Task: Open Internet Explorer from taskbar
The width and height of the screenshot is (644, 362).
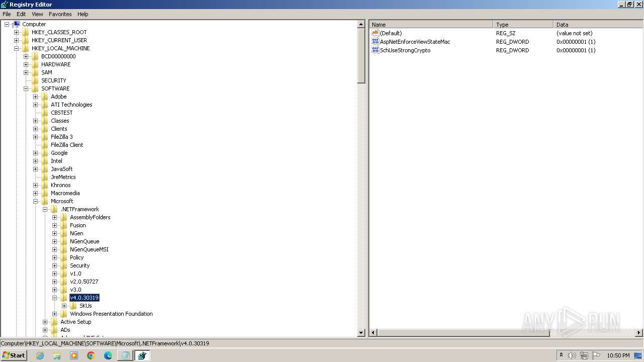Action: point(40,355)
